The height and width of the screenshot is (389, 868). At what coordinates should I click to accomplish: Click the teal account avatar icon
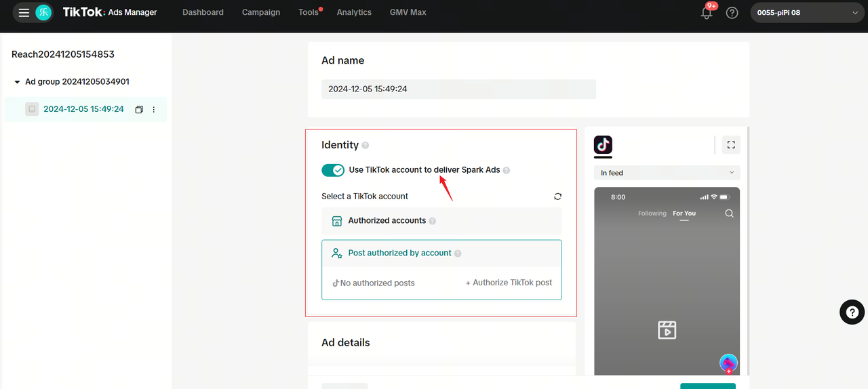click(x=43, y=12)
